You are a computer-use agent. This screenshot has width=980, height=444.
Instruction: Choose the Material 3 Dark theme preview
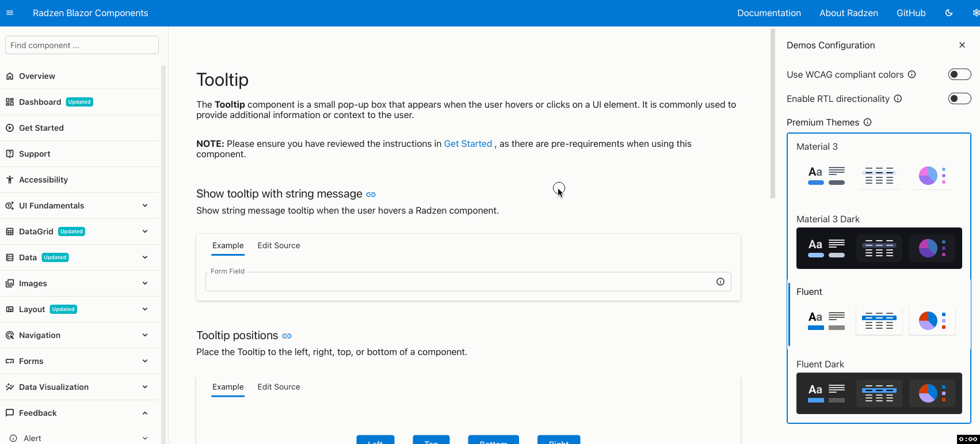pyautogui.click(x=879, y=248)
